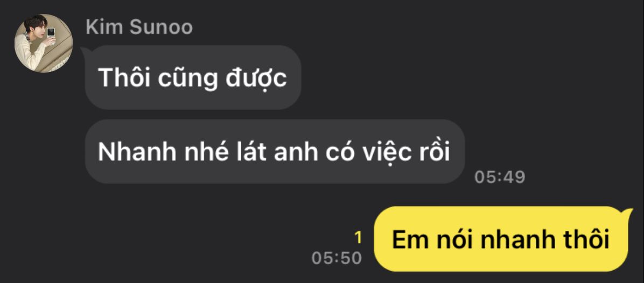Select the "Nhanh nhé lát anh có việc rồi" bubble
The height and width of the screenshot is (283, 644).
coord(275,152)
